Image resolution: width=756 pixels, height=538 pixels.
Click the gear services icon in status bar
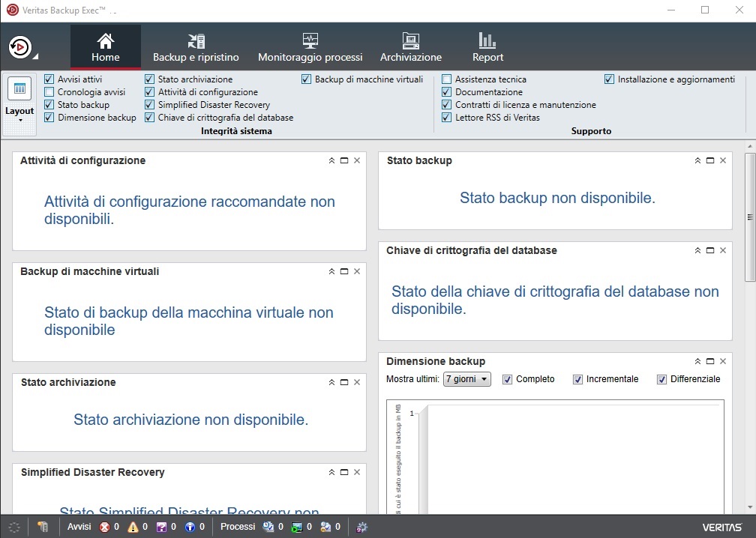click(x=361, y=527)
